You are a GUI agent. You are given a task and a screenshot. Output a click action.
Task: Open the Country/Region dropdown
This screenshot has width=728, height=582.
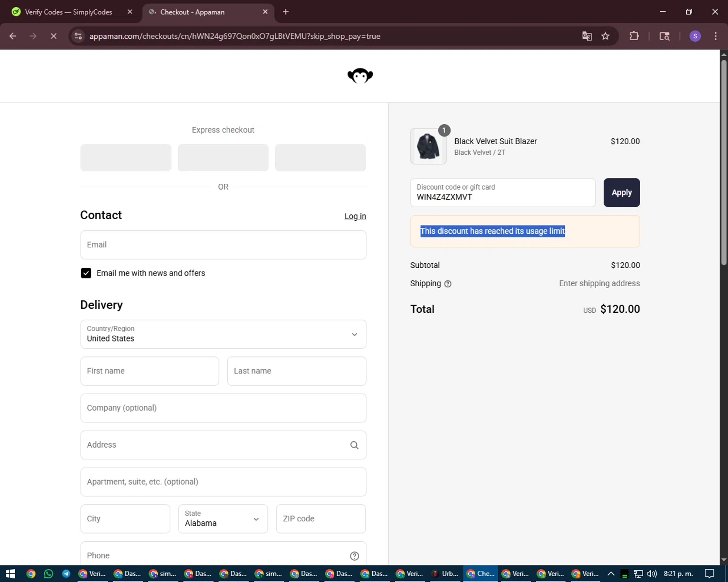(223, 334)
